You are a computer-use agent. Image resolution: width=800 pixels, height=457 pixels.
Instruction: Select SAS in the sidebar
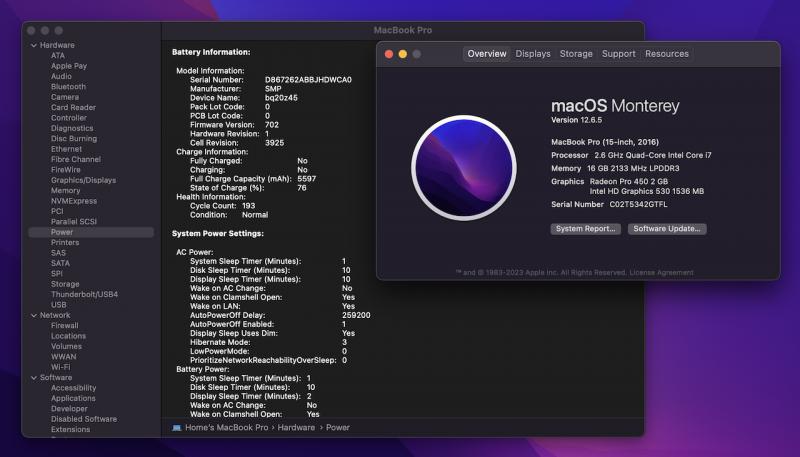[x=58, y=253]
